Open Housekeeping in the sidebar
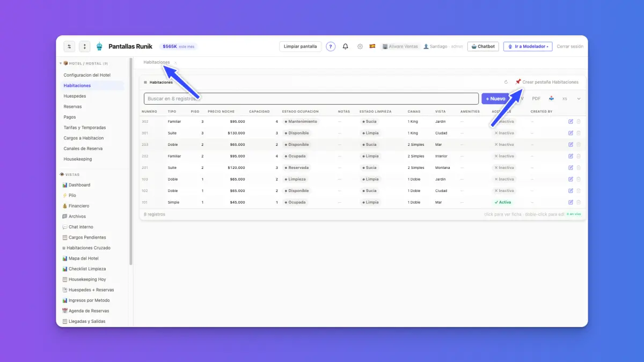The width and height of the screenshot is (644, 362). [78, 159]
